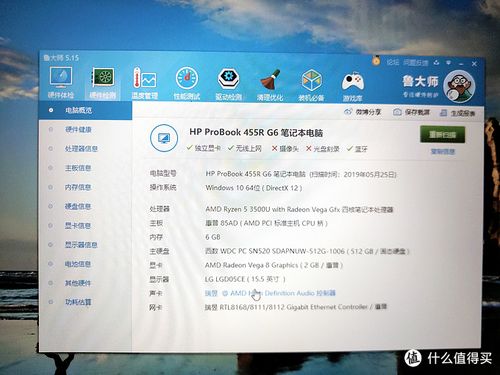Open the 游戏库 gamepad icon

click(x=353, y=86)
